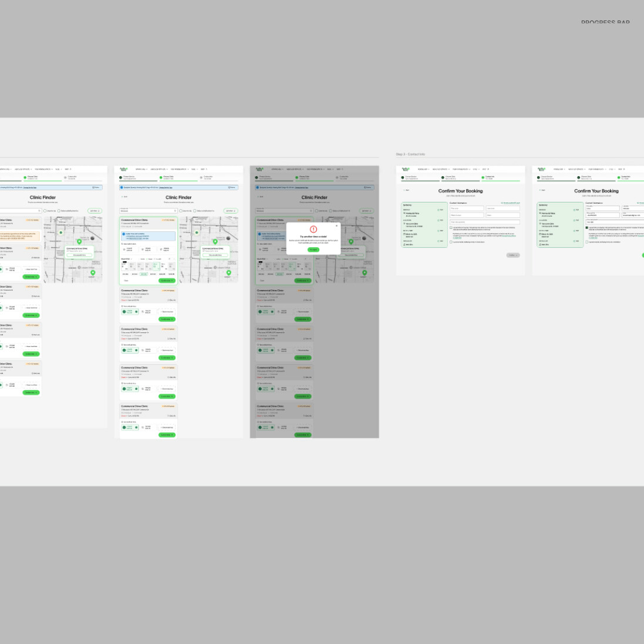Select green-highlighted date tile in expanded clinic card
This screenshot has height=644, width=644.
156,266
